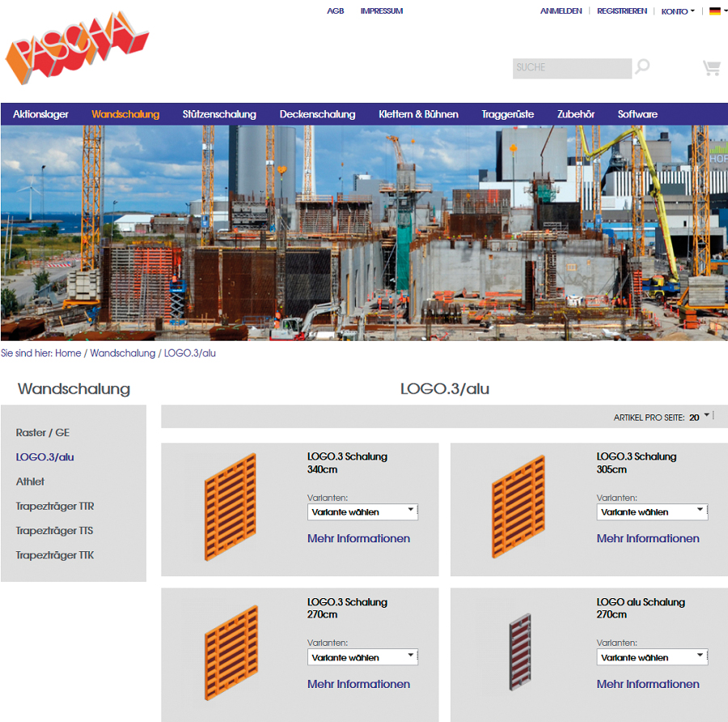Select Athlet in the sidebar

(x=31, y=482)
